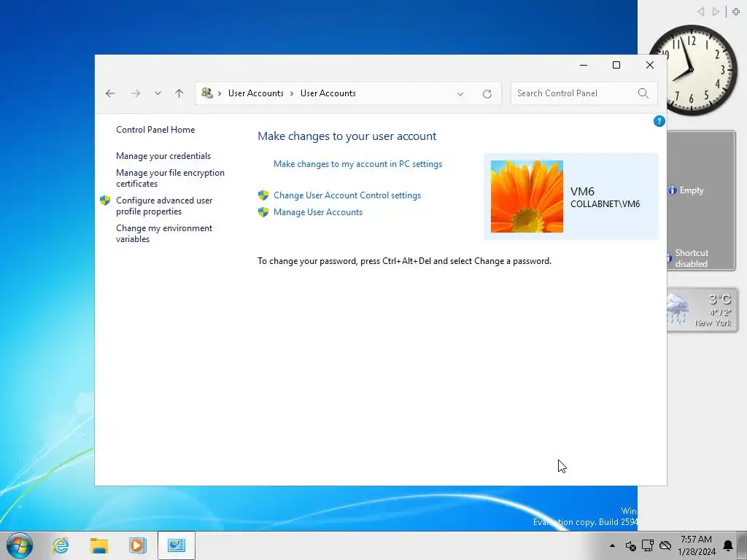Maximize the User Accounts window
Screen dimensions: 747x560
coord(616,65)
